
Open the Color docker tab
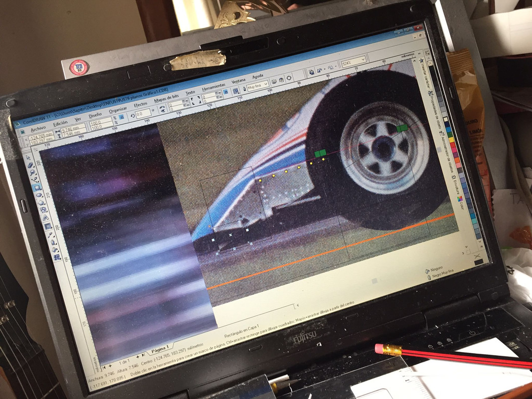460,202
